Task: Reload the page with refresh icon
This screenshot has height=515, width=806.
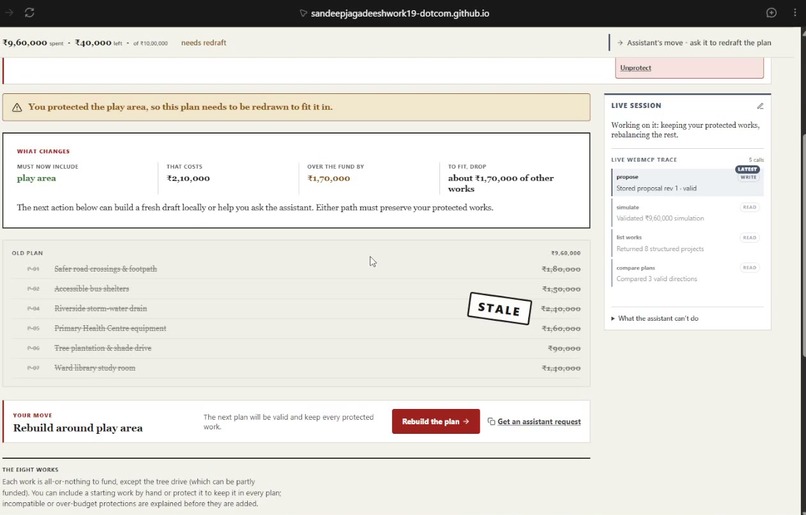Action: (29, 13)
